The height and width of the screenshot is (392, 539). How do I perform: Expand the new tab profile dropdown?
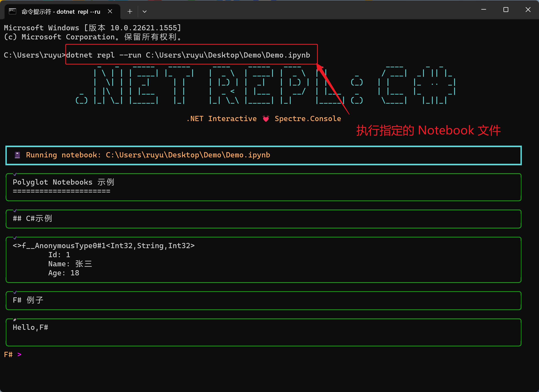click(144, 11)
